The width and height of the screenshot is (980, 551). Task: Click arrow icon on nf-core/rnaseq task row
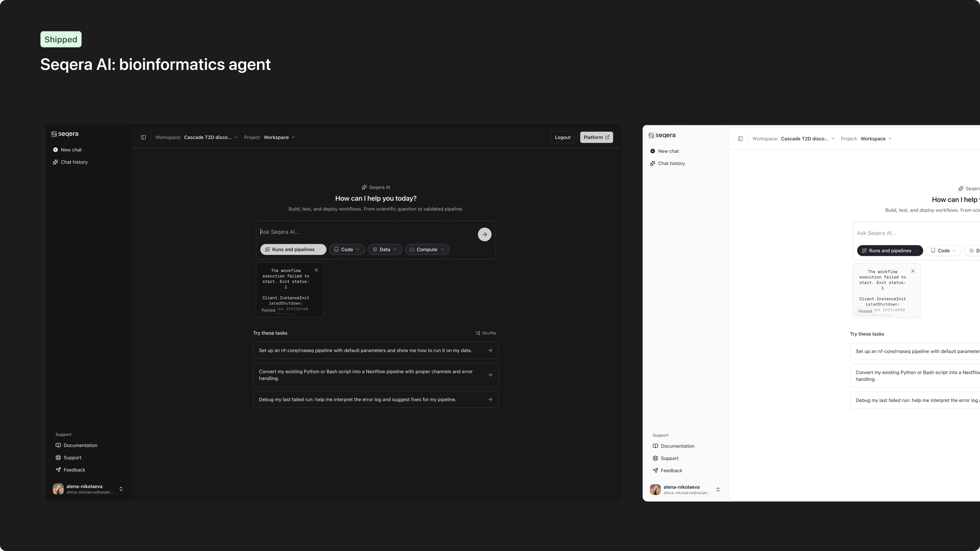490,350
